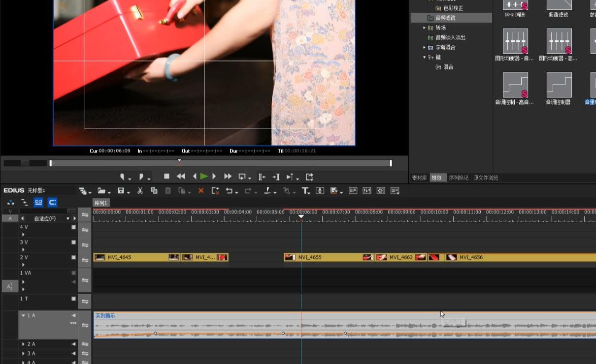Click the Undo arrow icon
This screenshot has width=596, height=364.
click(x=229, y=191)
